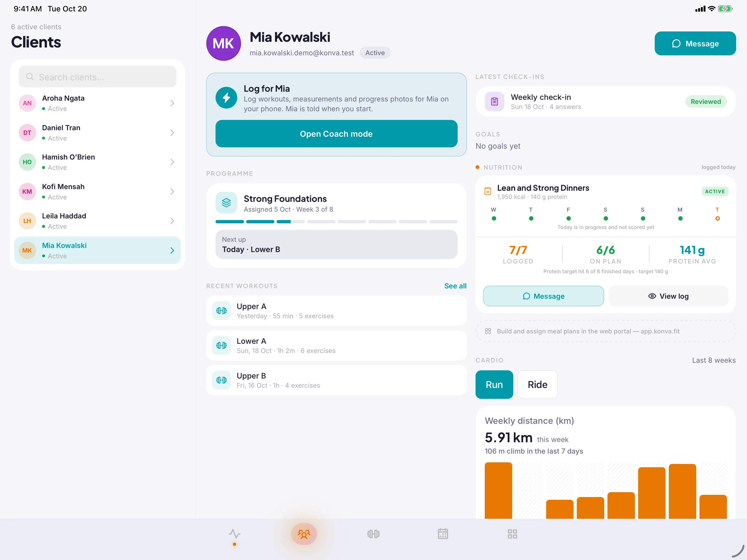Click the lightning bolt Log for Mia icon
The height and width of the screenshot is (560, 747).
[x=226, y=98]
